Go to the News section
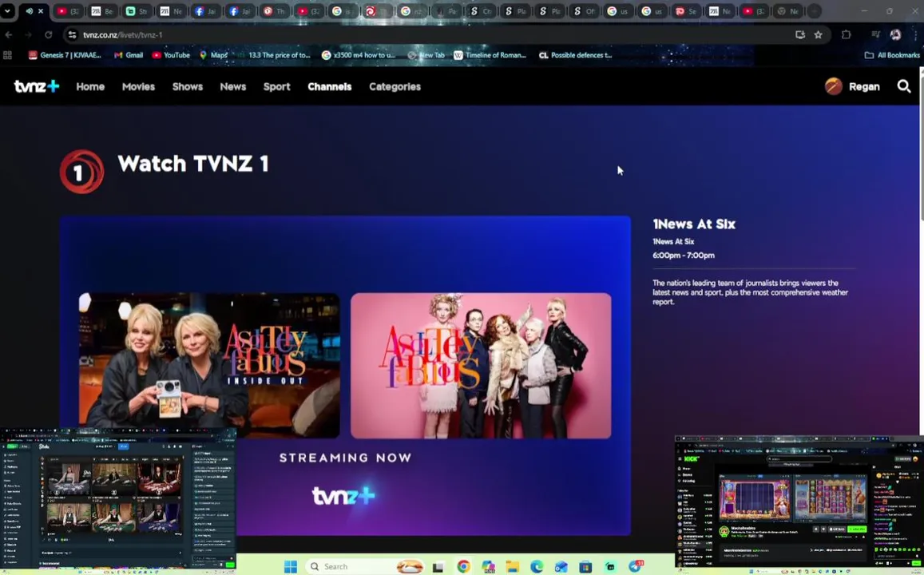 point(232,86)
